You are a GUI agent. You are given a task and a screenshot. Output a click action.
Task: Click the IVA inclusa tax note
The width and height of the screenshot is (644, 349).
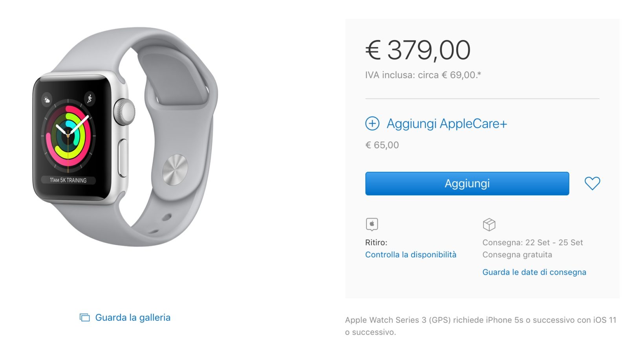(423, 75)
